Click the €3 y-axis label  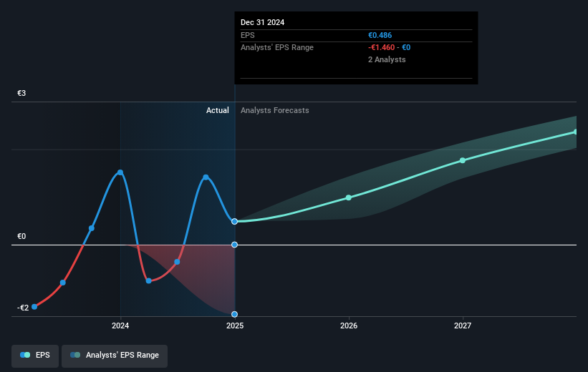click(21, 93)
